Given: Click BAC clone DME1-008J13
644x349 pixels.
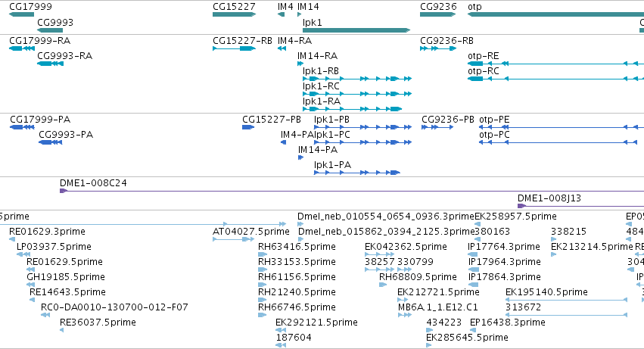Looking at the screenshot, I should [x=549, y=198].
